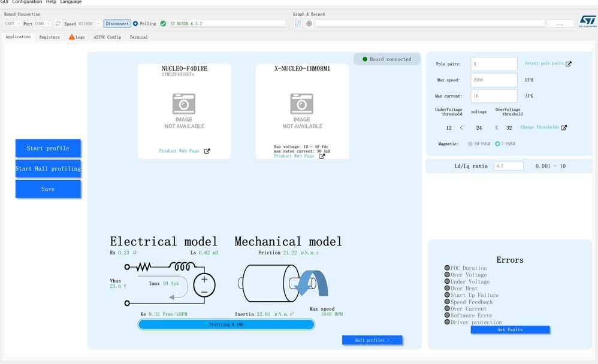Click the Max speed 1848 RPM value
This screenshot has width=598, height=364.
click(331, 314)
